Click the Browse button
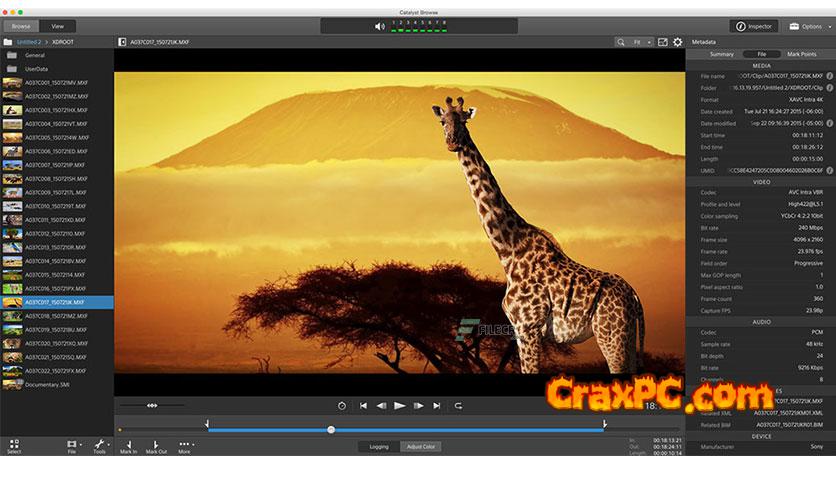The image size is (836, 484). point(21,26)
